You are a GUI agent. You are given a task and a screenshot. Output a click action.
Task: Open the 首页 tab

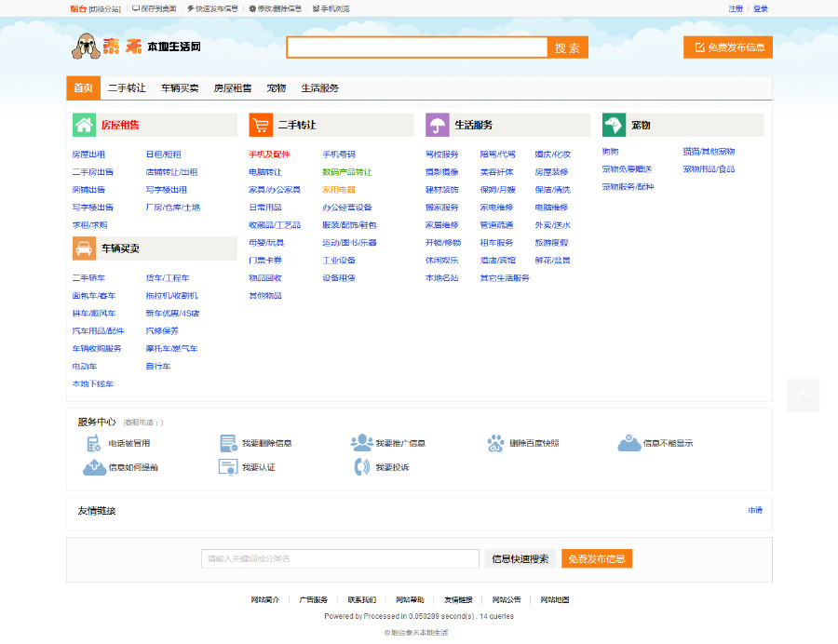[x=83, y=87]
